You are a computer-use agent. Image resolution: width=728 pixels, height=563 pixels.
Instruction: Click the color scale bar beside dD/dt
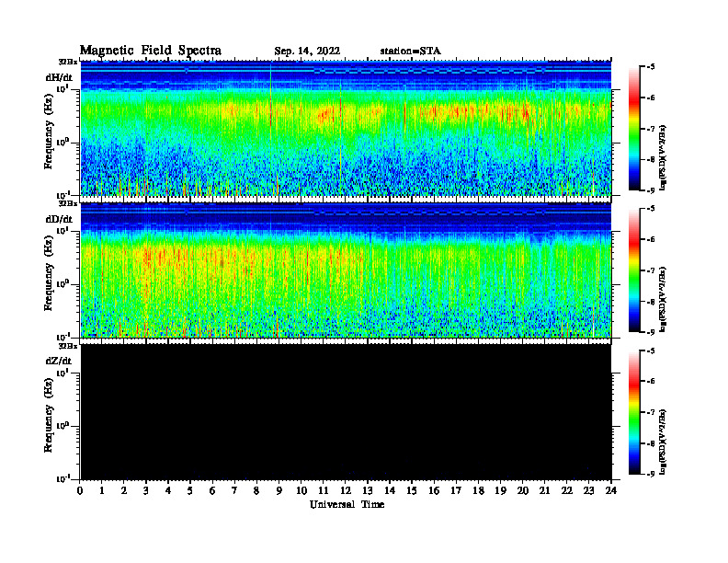click(x=634, y=270)
